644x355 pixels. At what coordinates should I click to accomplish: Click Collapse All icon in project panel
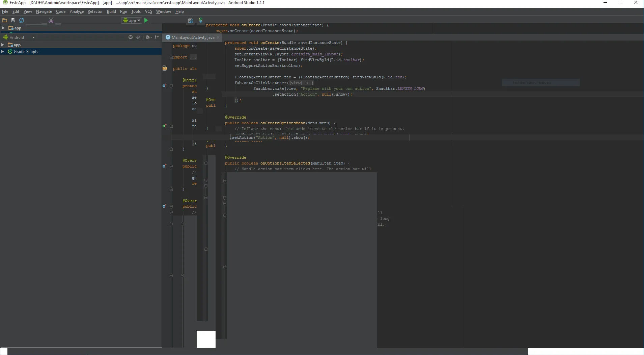tap(138, 37)
